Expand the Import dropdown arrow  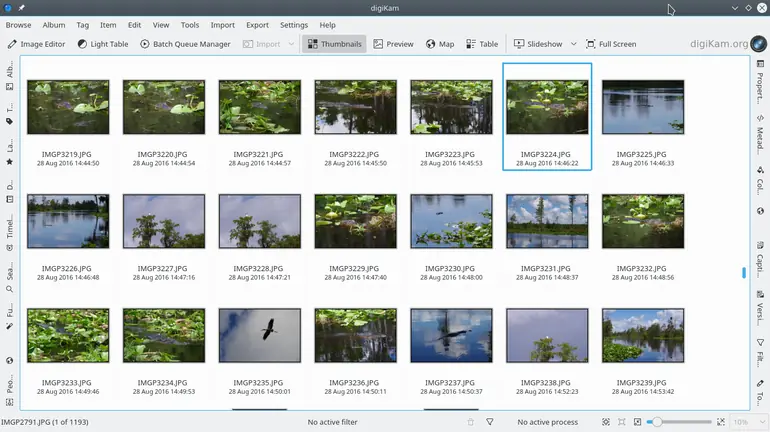(x=291, y=44)
